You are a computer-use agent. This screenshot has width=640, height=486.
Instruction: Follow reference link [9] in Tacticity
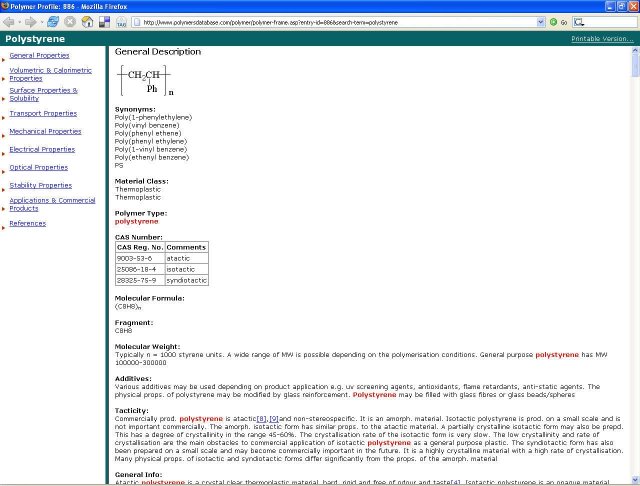click(x=274, y=419)
